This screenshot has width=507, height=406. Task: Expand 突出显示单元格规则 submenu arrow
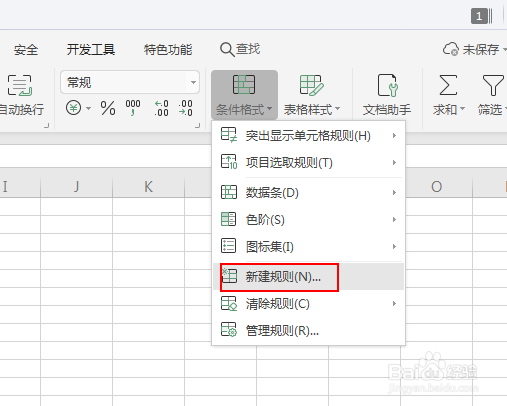[394, 135]
